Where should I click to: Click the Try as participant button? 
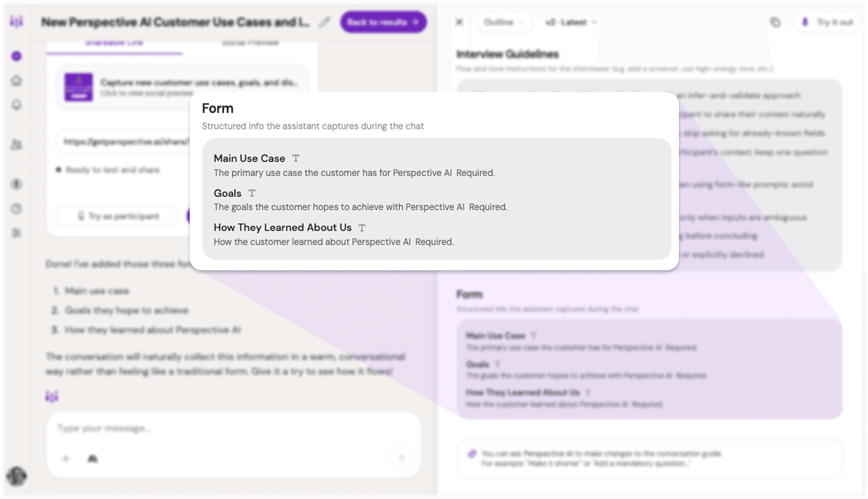117,216
